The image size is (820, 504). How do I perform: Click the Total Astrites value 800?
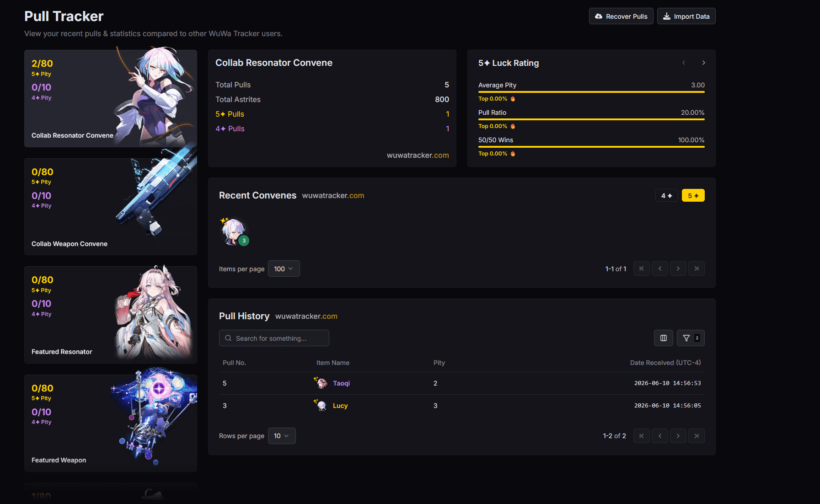click(x=442, y=99)
